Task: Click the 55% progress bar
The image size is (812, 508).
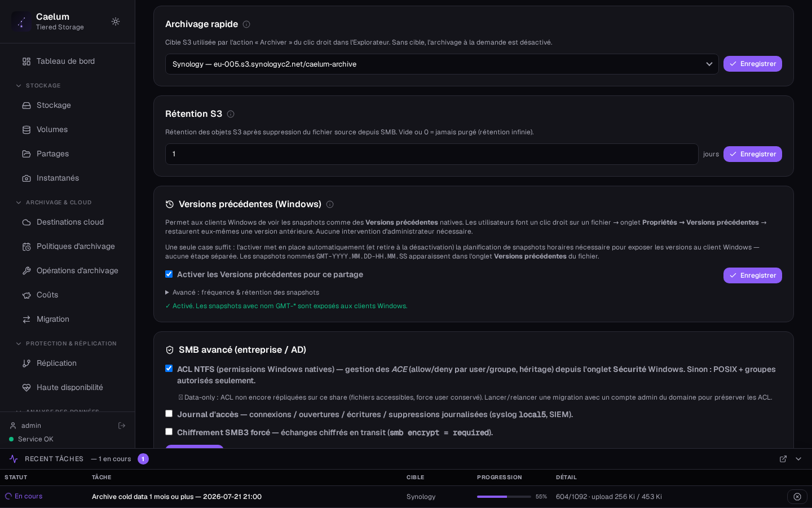Action: click(x=504, y=497)
